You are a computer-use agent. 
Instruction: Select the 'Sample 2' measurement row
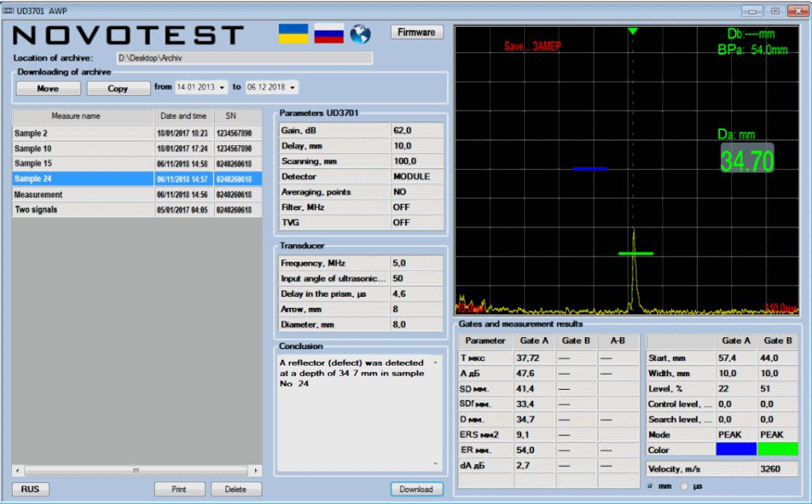pyautogui.click(x=138, y=133)
